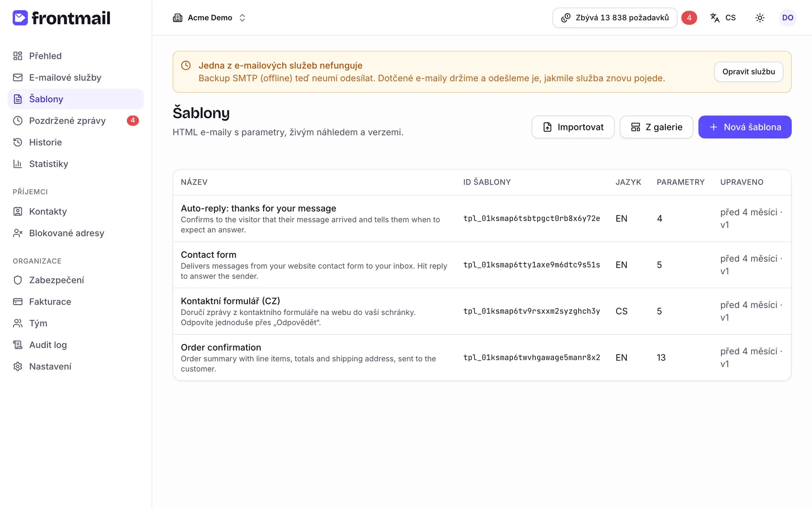Click the NÁZEV column header
The image size is (812, 508).
tap(194, 182)
